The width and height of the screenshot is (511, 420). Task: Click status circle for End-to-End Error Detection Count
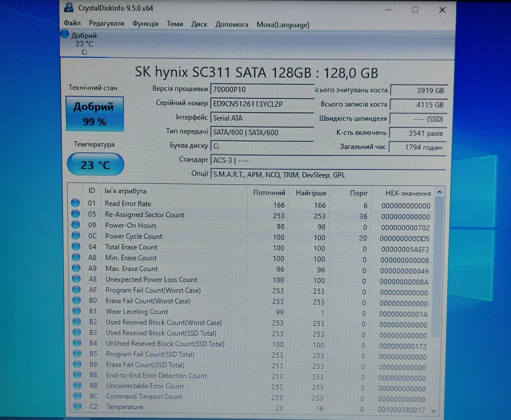(78, 375)
